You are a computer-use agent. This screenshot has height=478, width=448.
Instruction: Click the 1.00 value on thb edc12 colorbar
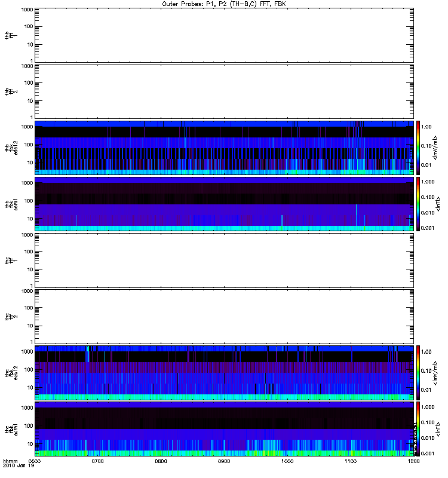click(x=426, y=127)
